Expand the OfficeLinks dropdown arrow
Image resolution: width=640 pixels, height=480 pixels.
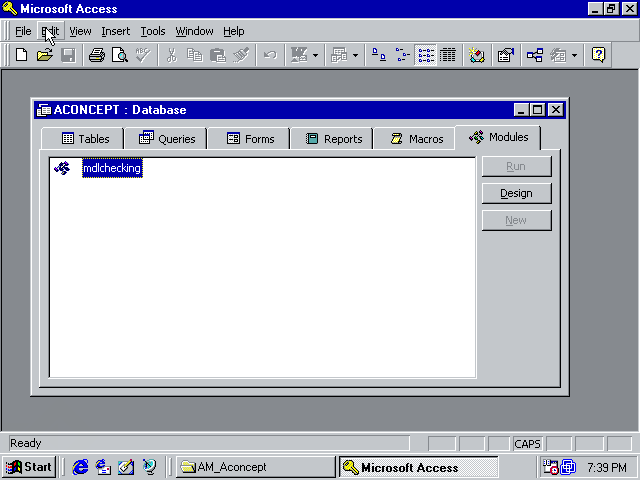pos(315,55)
